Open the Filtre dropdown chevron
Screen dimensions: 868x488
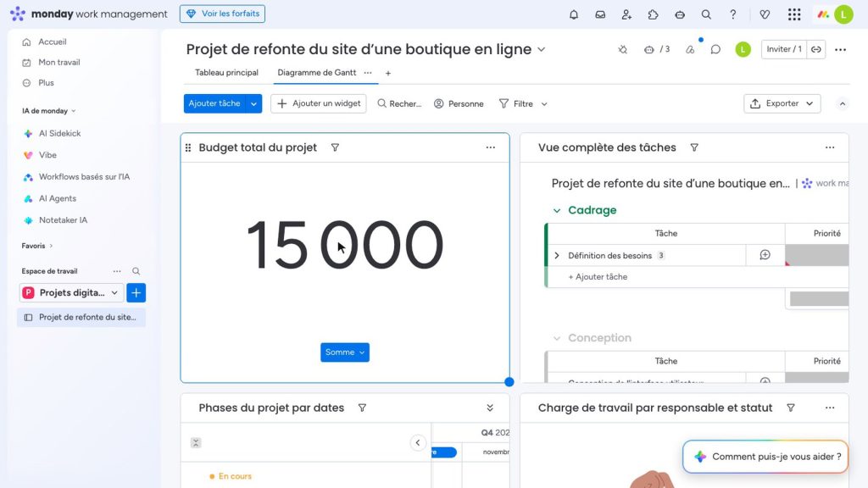(x=544, y=104)
